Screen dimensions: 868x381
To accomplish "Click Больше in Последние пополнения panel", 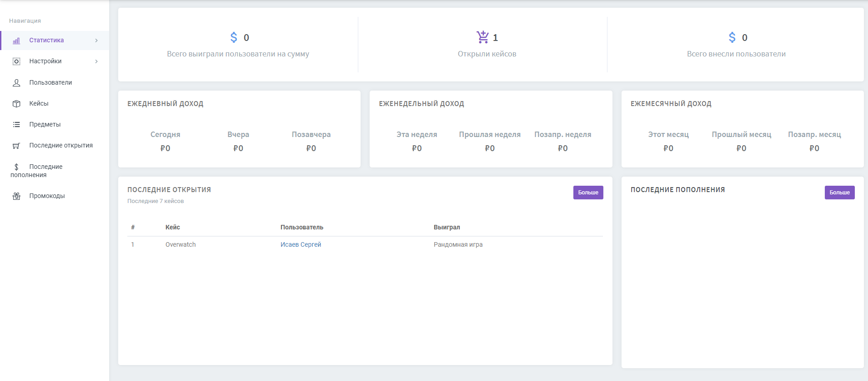I will (839, 193).
